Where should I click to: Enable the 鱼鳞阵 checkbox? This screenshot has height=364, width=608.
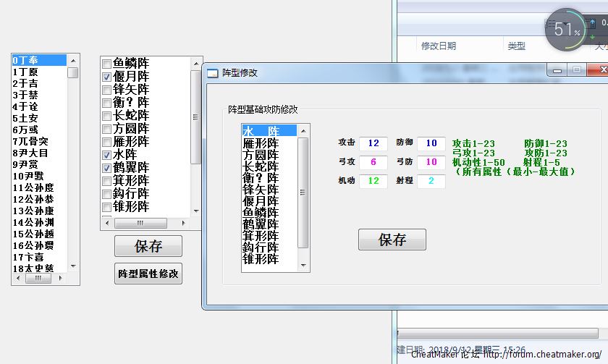[x=107, y=64]
